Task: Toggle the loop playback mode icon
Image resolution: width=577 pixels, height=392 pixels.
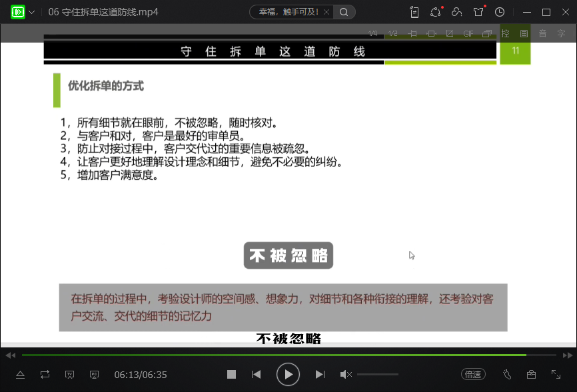Action: click(45, 375)
